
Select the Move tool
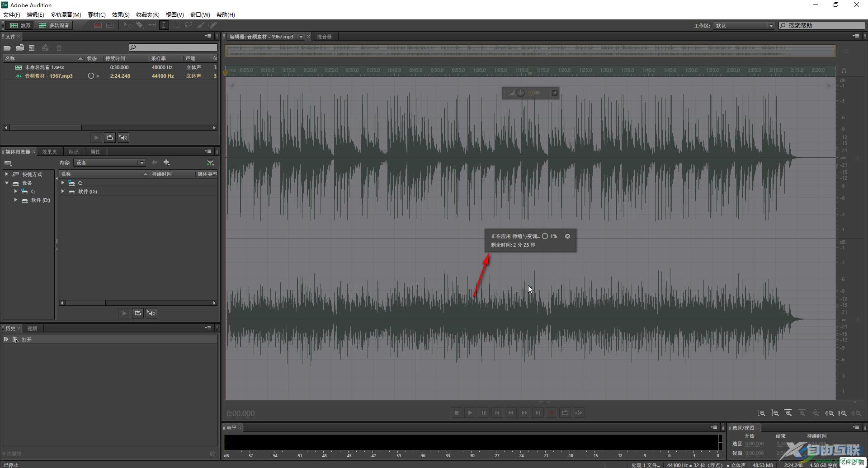coord(128,25)
